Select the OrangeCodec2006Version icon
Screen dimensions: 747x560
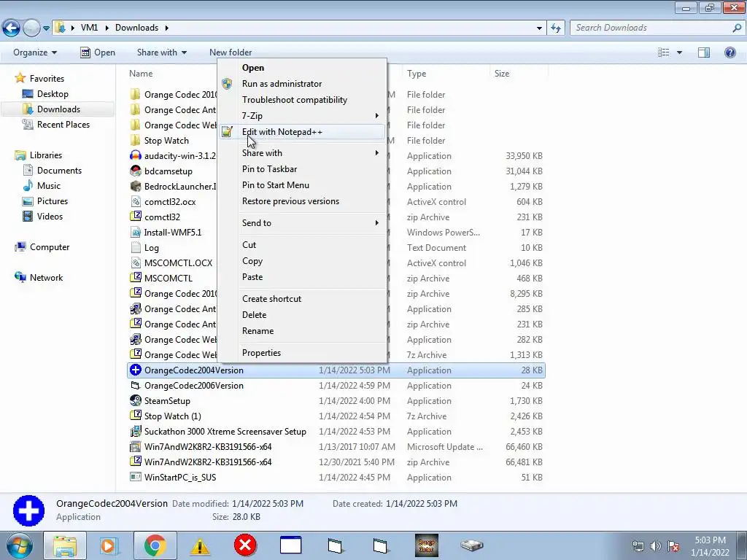[x=135, y=386]
